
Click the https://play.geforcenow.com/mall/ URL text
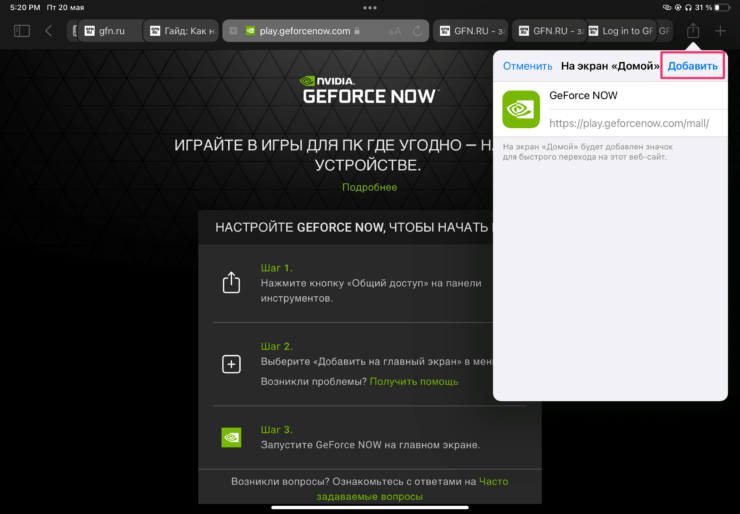[629, 124]
